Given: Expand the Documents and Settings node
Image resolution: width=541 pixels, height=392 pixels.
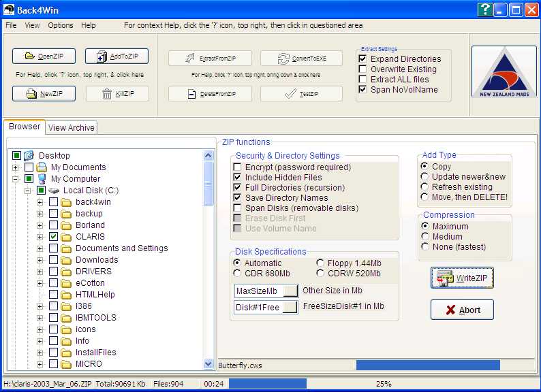Looking at the screenshot, I should point(40,248).
